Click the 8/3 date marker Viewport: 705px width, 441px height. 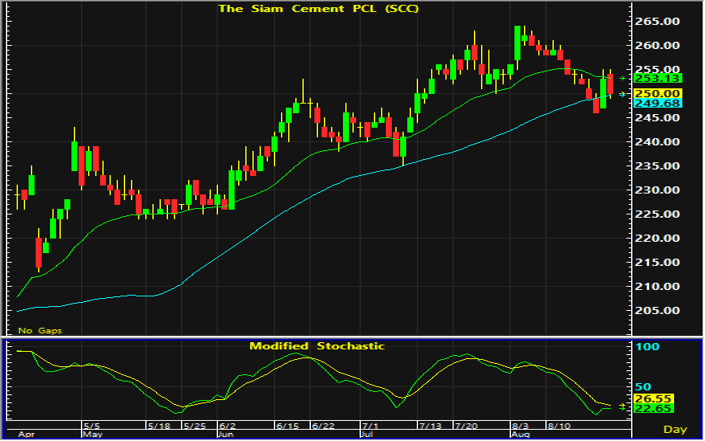coord(520,425)
